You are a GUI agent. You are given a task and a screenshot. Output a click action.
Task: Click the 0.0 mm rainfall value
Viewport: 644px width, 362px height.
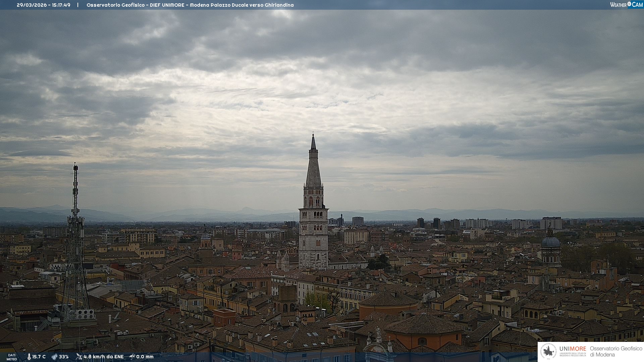coord(145,357)
